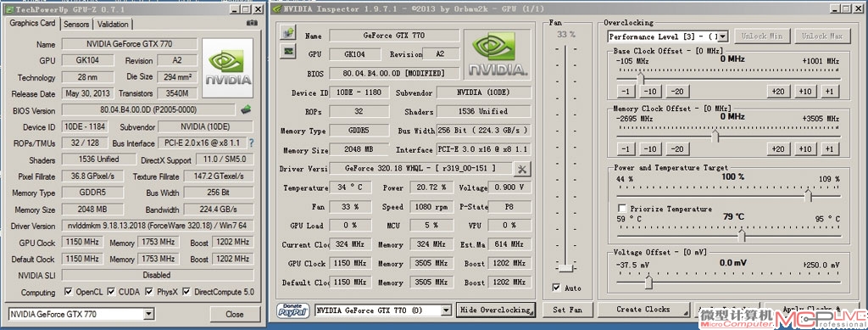Click the Power Target slider handle
This screenshot has height=330, width=868.
[808, 195]
